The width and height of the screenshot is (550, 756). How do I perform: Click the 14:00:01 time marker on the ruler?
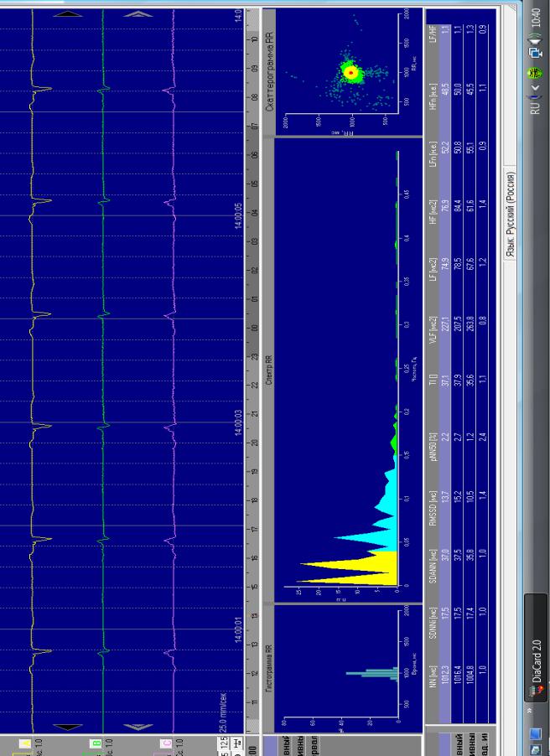pyautogui.click(x=238, y=629)
